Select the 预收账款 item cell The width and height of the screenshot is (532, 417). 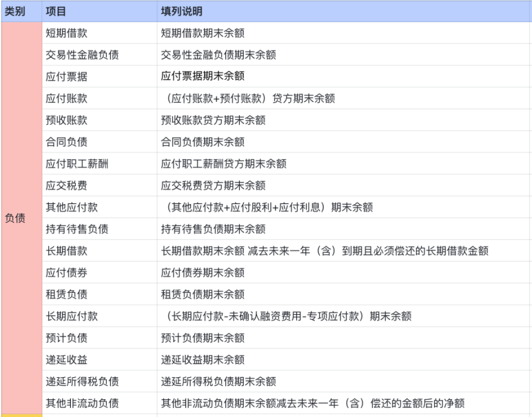click(x=100, y=120)
